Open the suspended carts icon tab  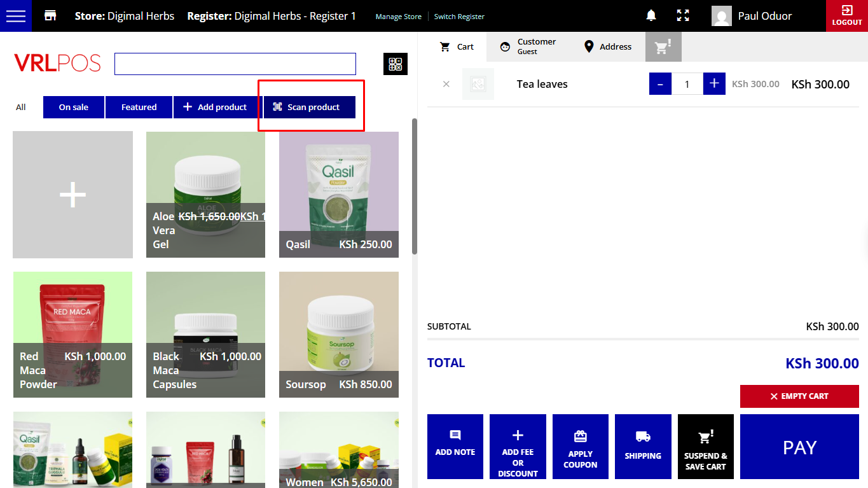[x=663, y=47]
